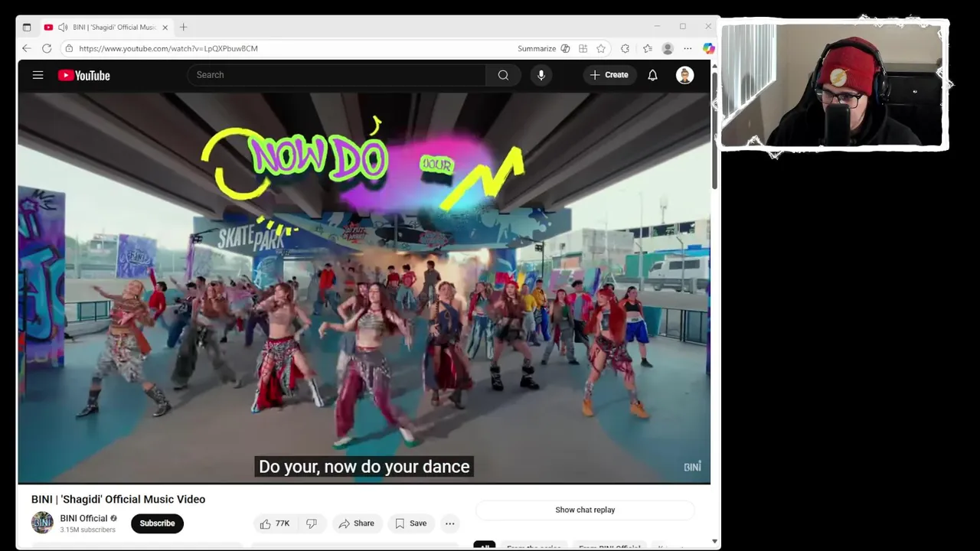Close the BINI Shagidi browser tab
980x551 pixels.
point(165,28)
